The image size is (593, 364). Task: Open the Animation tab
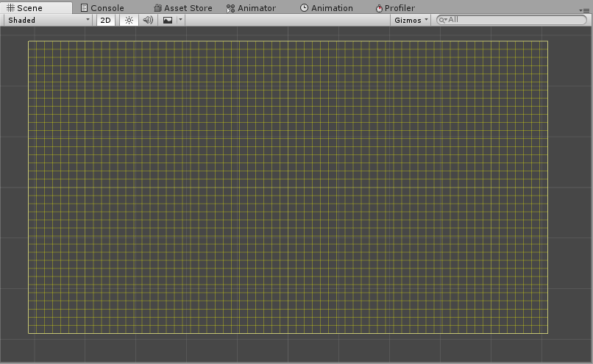327,8
